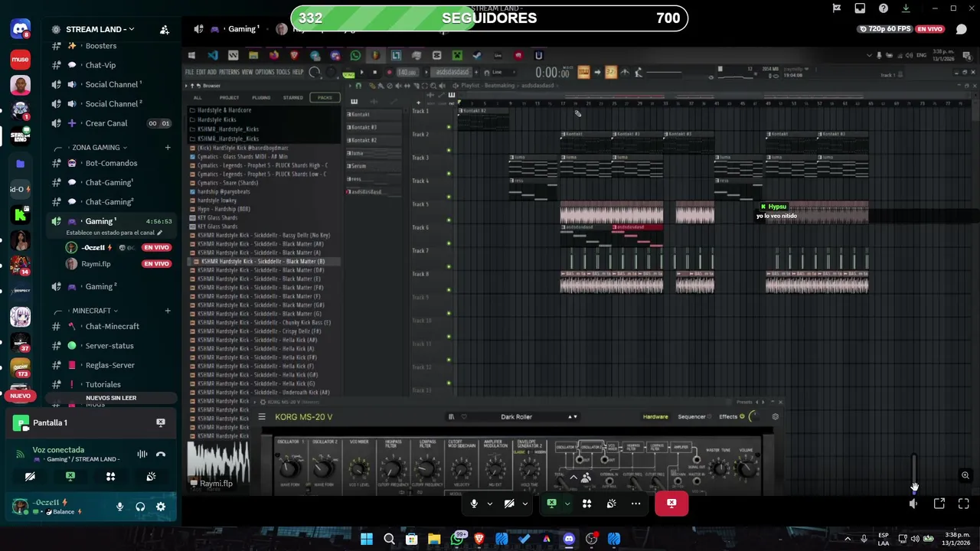Image resolution: width=980 pixels, height=551 pixels.
Task: Add channel to ZONA GAMING with plus
Action: (x=168, y=148)
